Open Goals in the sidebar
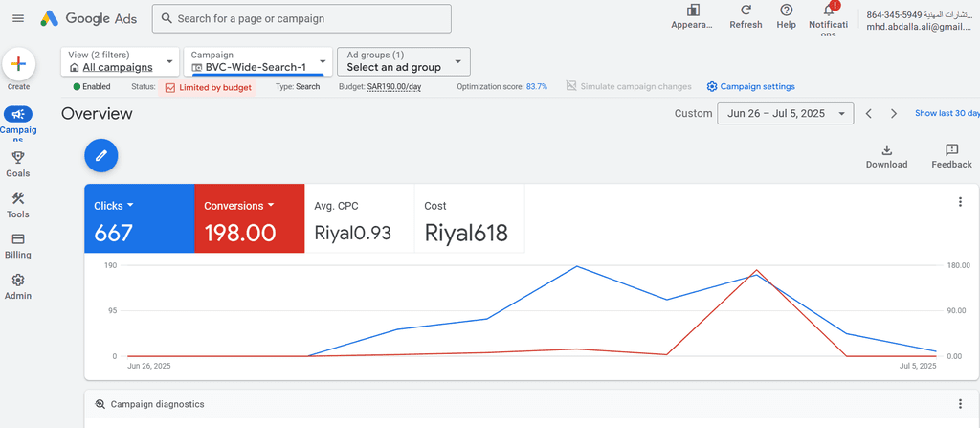The width and height of the screenshot is (980, 428). (18, 164)
